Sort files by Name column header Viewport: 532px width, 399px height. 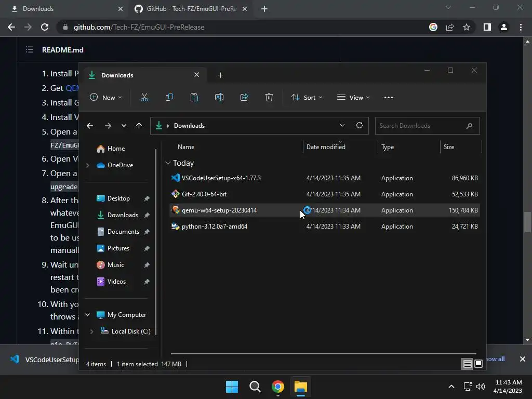click(186, 147)
